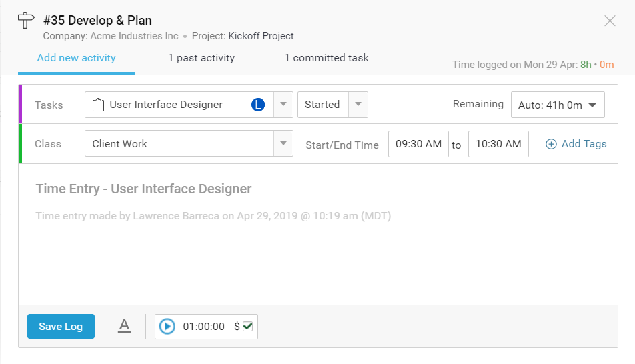The width and height of the screenshot is (635, 364).
Task: Open text formatting with the A icon
Action: tap(124, 326)
